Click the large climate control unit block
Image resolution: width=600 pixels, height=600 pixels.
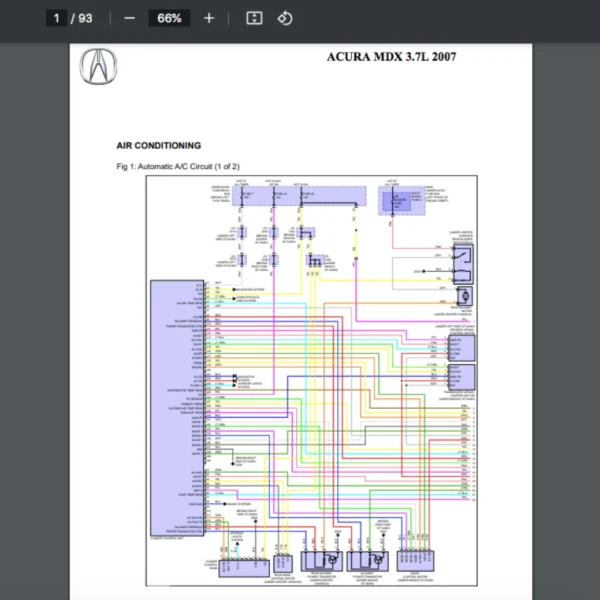(x=176, y=408)
